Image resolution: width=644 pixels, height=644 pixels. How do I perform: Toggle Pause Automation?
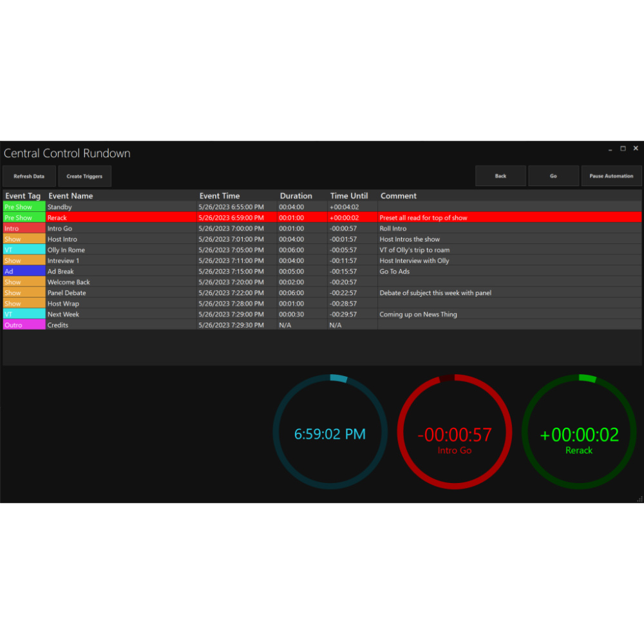[x=611, y=176]
